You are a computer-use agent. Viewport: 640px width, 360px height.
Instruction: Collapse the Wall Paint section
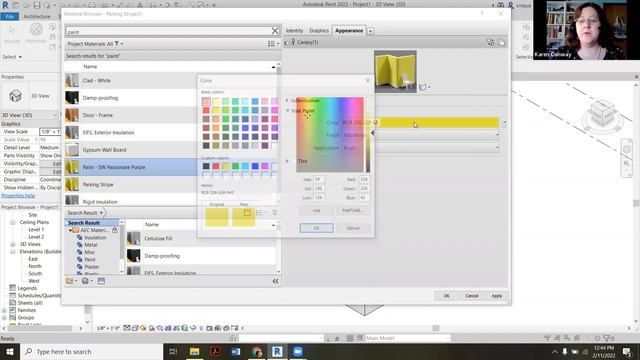click(287, 111)
